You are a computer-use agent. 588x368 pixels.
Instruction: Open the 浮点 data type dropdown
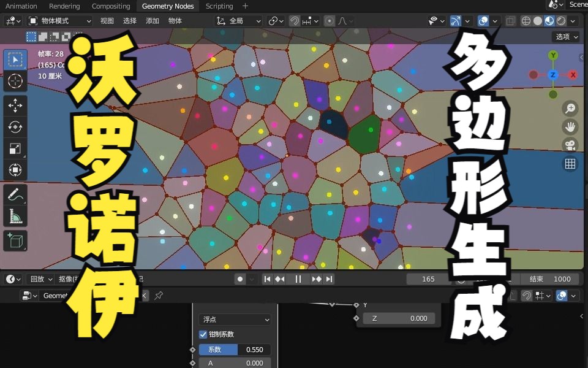point(235,320)
